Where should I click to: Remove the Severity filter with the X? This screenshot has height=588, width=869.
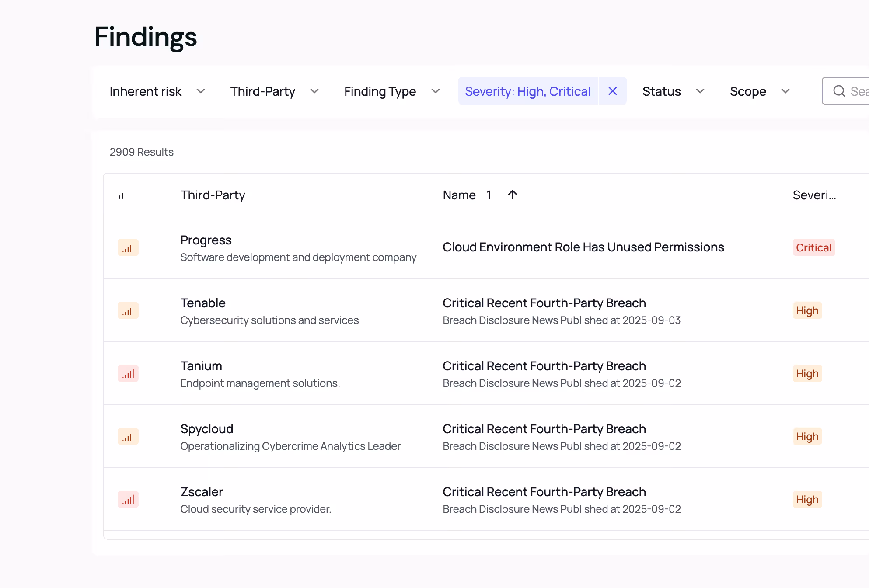tap(612, 91)
